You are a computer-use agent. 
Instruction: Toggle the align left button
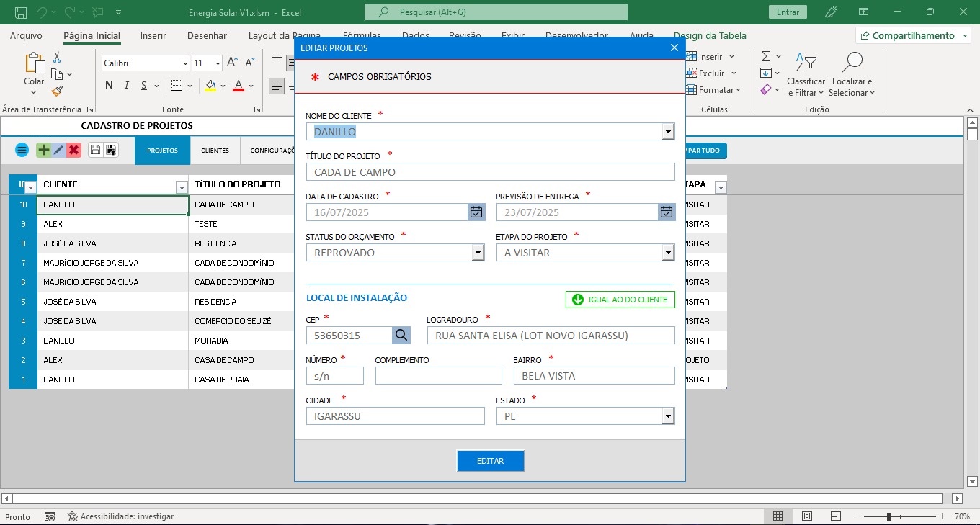(277, 86)
